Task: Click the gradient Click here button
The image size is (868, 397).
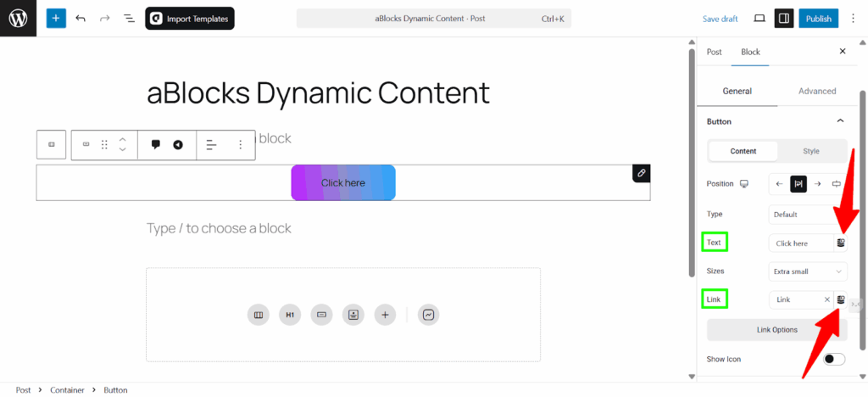Action: [x=343, y=182]
